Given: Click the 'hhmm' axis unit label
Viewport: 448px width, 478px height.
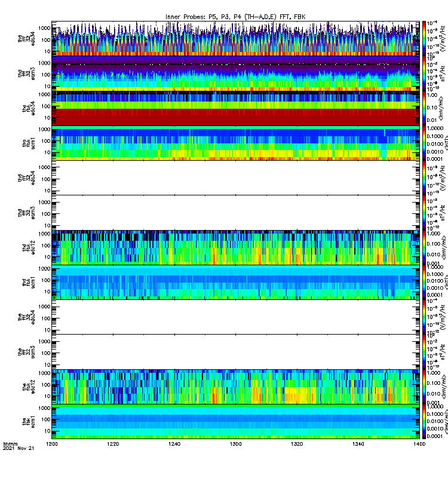Looking at the screenshot, I should [10, 444].
